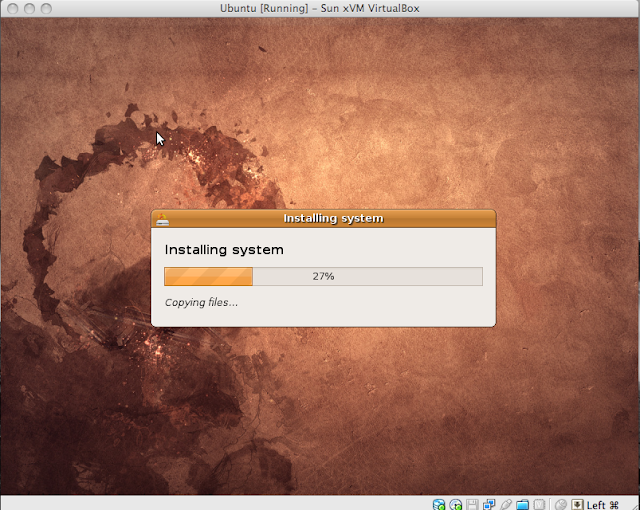Screen dimensions: 640x510
Task: Click the 27% installation progress bar
Action: pyautogui.click(x=323, y=277)
